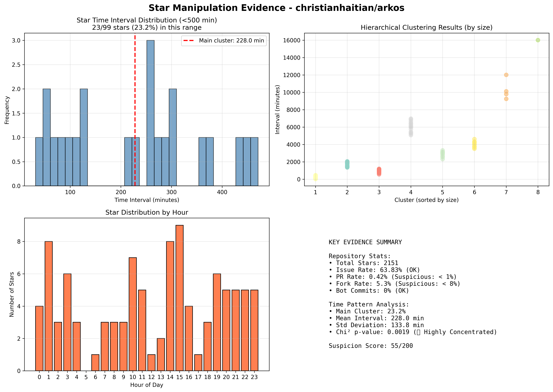
Task: Click the red points of cluster 3
Action: (379, 171)
